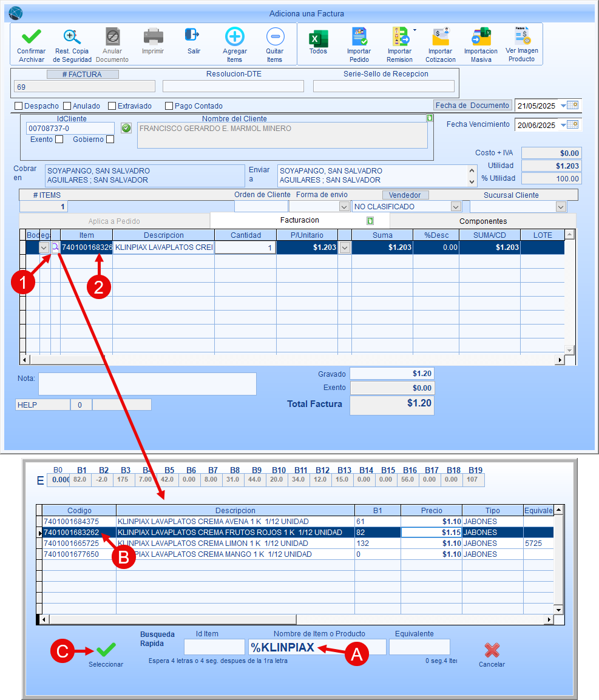Click the Fecha de Documento button

click(473, 106)
